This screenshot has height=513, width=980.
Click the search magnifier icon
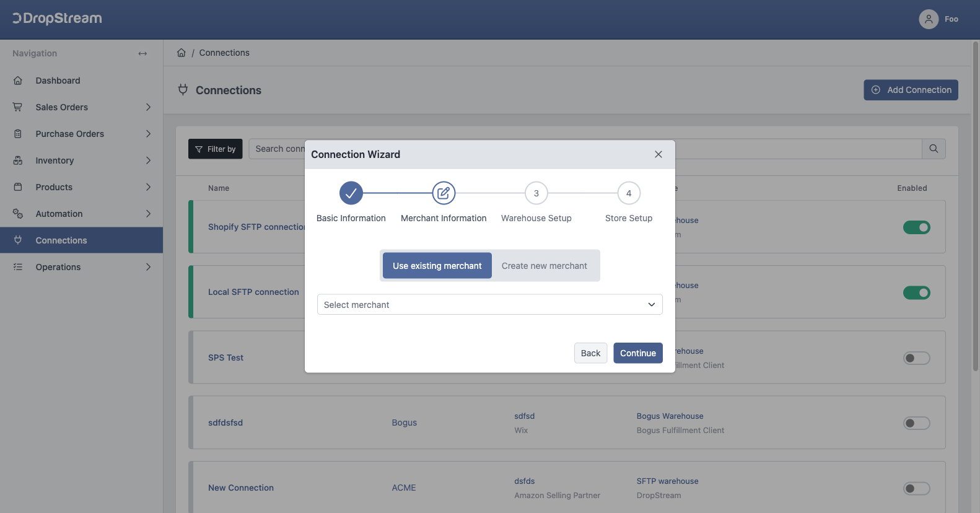coord(934,149)
